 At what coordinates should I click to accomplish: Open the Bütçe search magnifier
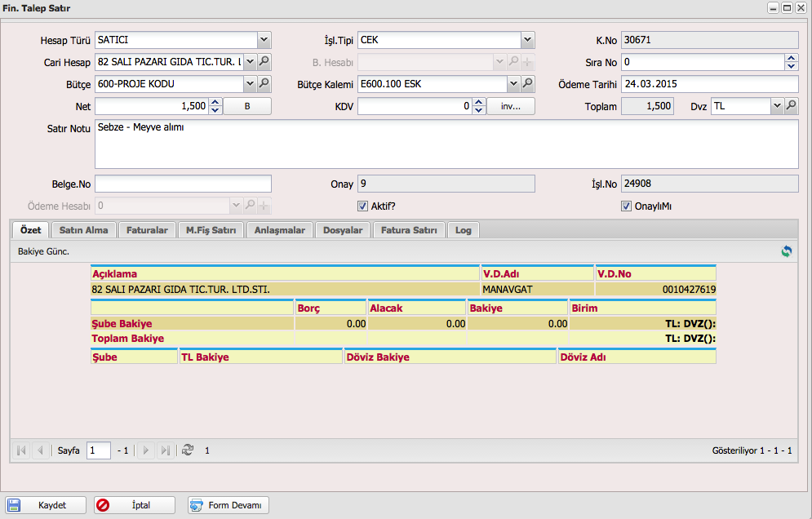(264, 83)
